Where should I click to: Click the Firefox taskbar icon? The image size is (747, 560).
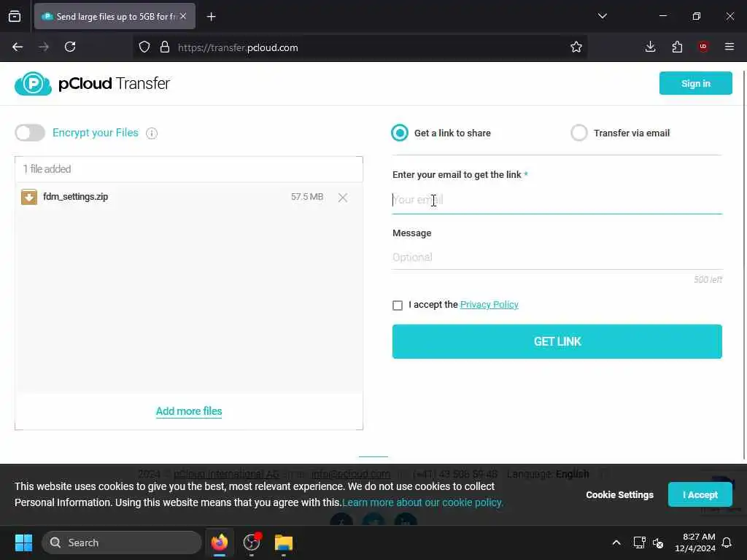coord(219,542)
